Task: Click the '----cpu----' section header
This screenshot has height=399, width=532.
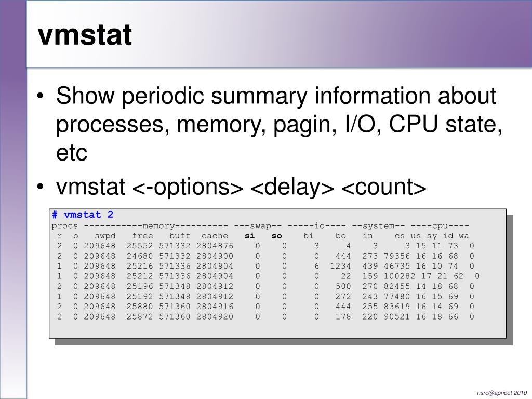Action: tap(440, 225)
